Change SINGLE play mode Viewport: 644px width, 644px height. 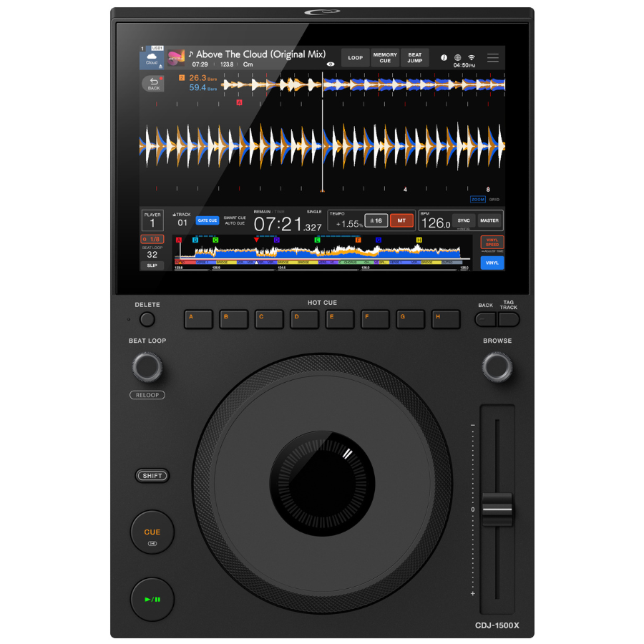(314, 212)
